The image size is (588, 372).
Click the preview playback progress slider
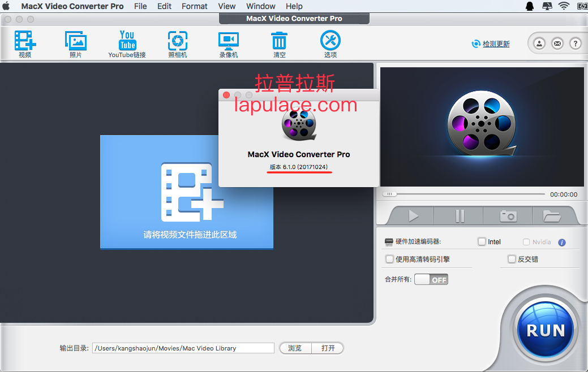click(x=463, y=194)
